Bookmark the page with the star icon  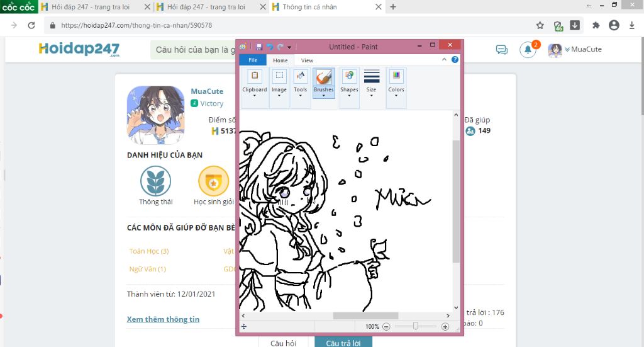[x=540, y=25]
